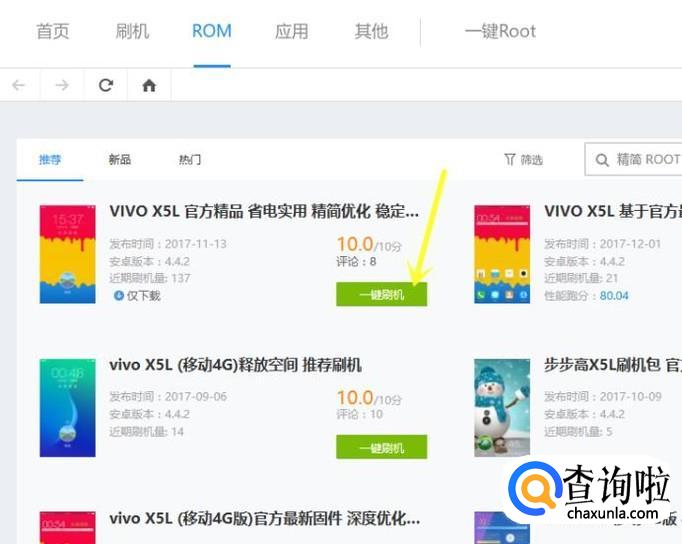Open the 应用 tab
The width and height of the screenshot is (682, 544).
pos(291,31)
